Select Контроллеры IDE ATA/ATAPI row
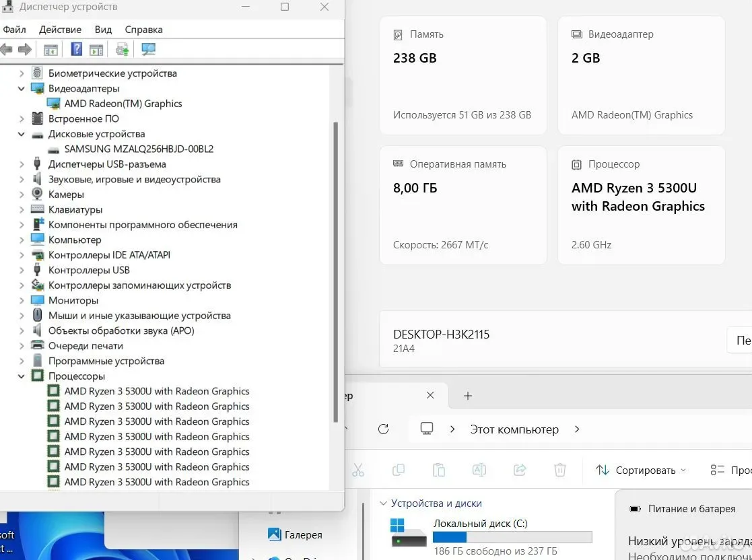This screenshot has width=752, height=560. [109, 255]
